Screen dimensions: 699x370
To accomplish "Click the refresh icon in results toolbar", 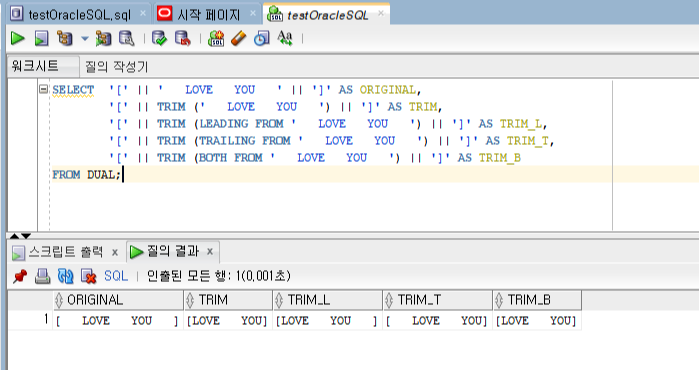I will click(x=66, y=276).
